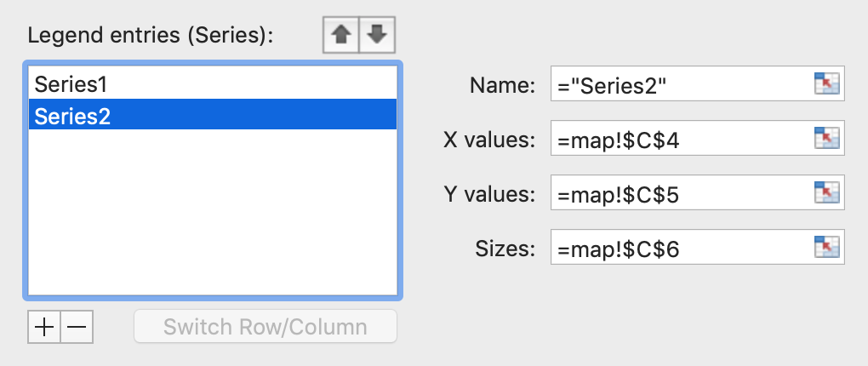Open range selector for Sizes field
This screenshot has height=366, width=868.
[x=827, y=246]
